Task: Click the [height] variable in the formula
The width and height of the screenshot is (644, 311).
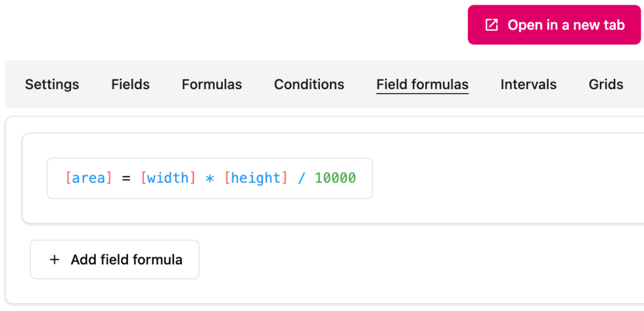Action: click(x=256, y=178)
